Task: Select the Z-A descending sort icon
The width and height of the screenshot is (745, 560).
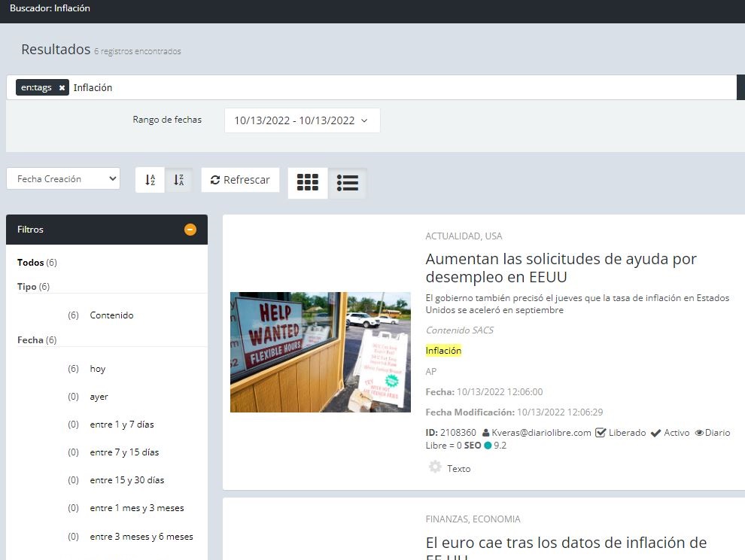Action: (x=178, y=179)
